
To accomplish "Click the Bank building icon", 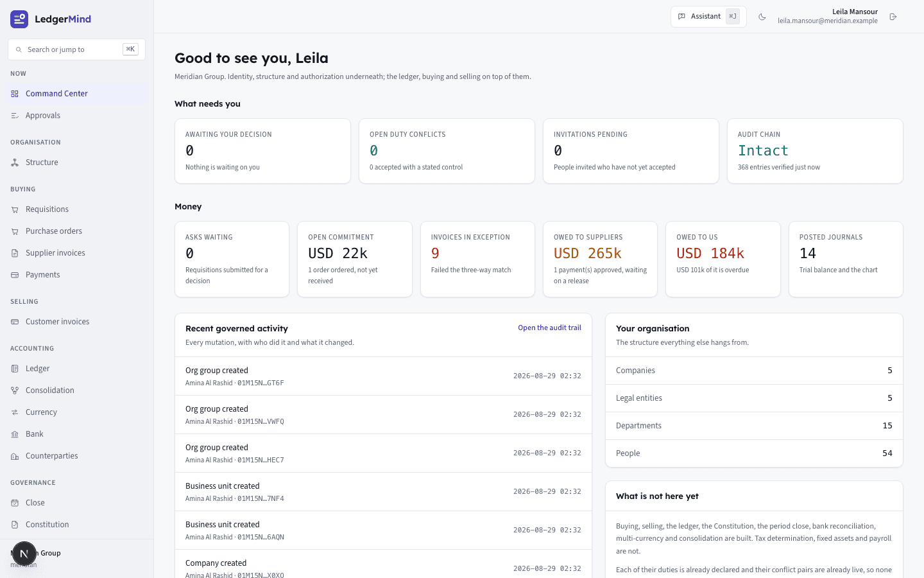I will point(15,434).
